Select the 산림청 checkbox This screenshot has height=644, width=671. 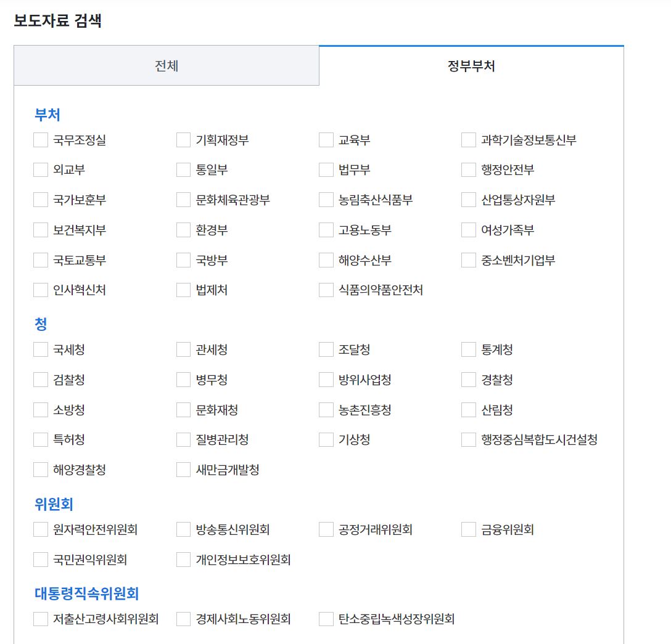pos(469,410)
